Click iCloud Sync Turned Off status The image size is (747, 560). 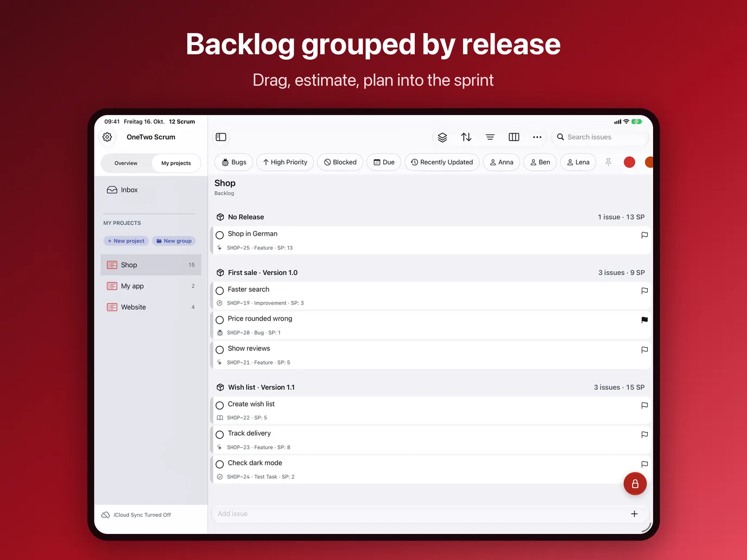point(136,515)
